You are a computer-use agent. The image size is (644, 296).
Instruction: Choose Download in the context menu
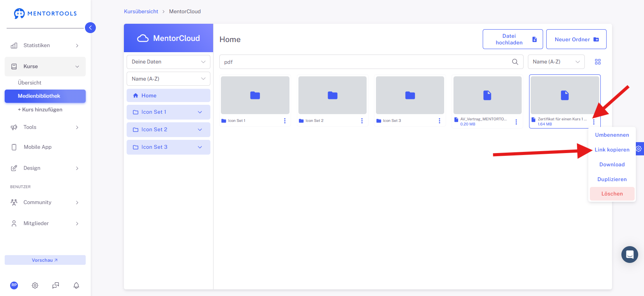pos(612,165)
